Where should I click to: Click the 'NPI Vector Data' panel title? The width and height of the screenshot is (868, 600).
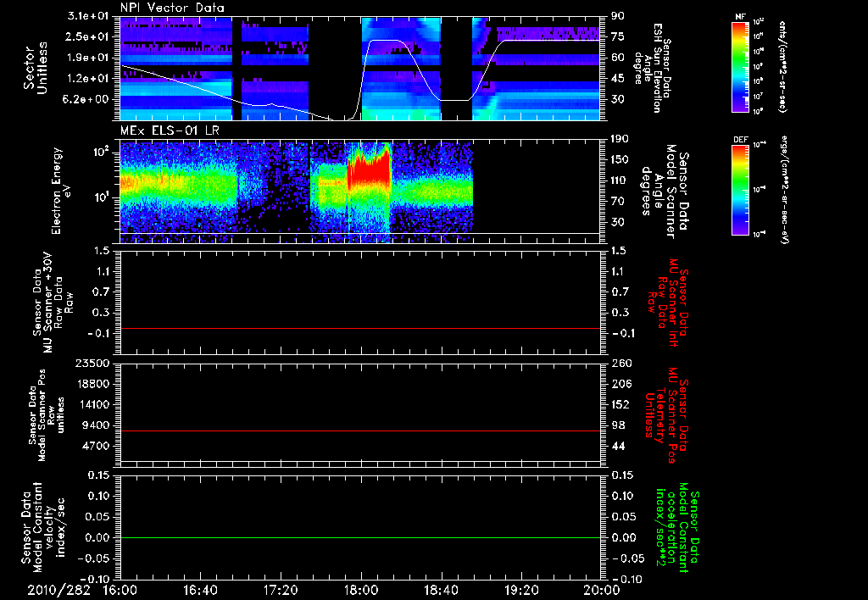(x=173, y=8)
